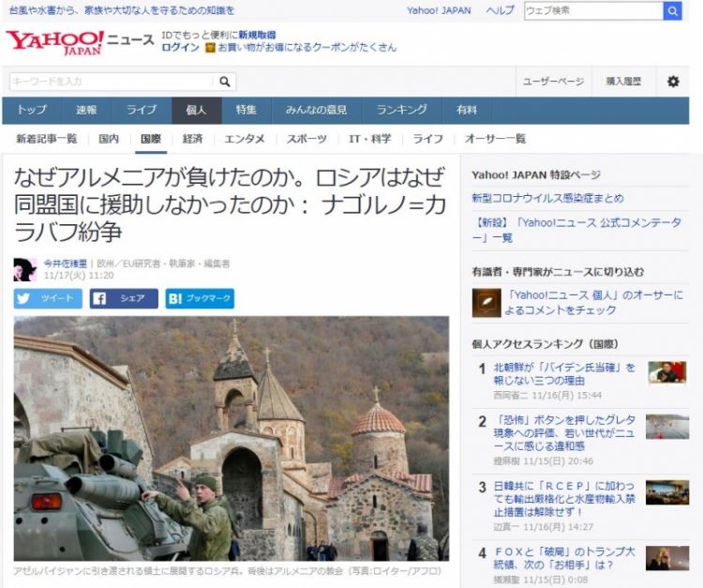Share article with Twitter ツイート button
The height and width of the screenshot is (588, 703).
(x=48, y=299)
